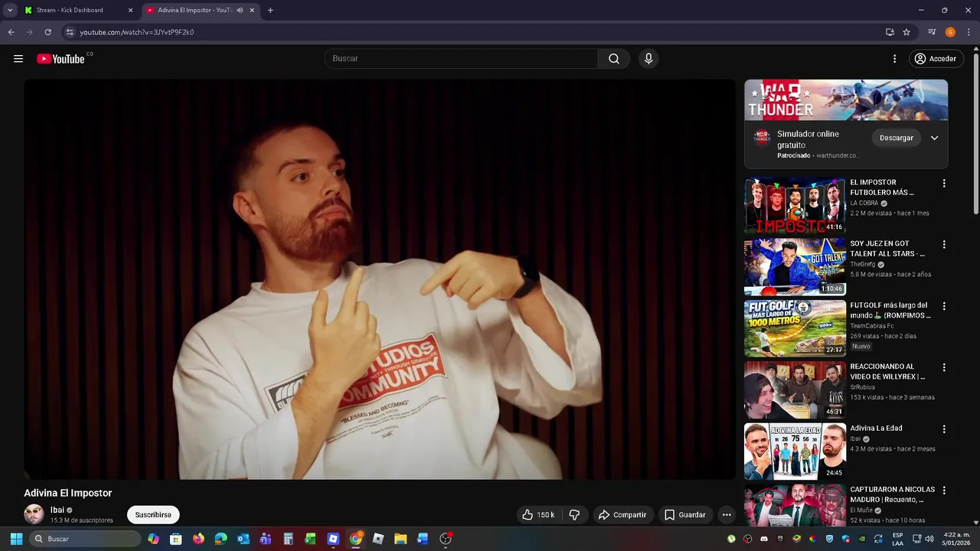Save the video with Guardar
This screenshot has height=551, width=980.
point(685,515)
